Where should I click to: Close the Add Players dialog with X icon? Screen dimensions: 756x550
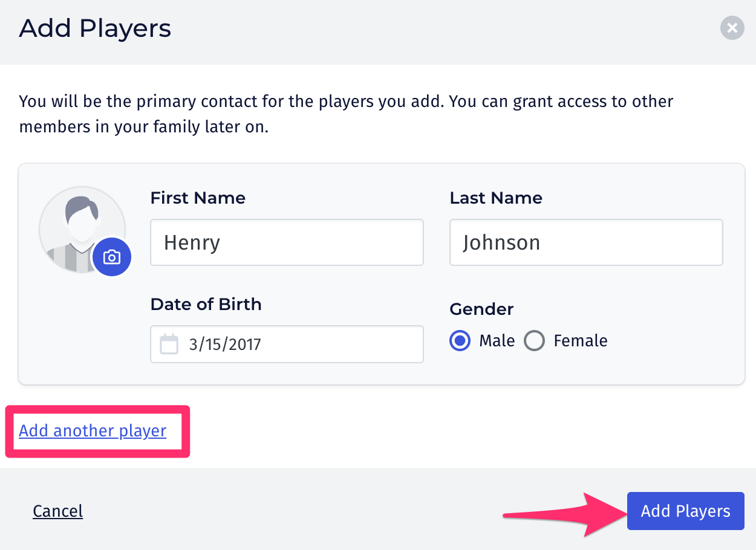pyautogui.click(x=732, y=28)
